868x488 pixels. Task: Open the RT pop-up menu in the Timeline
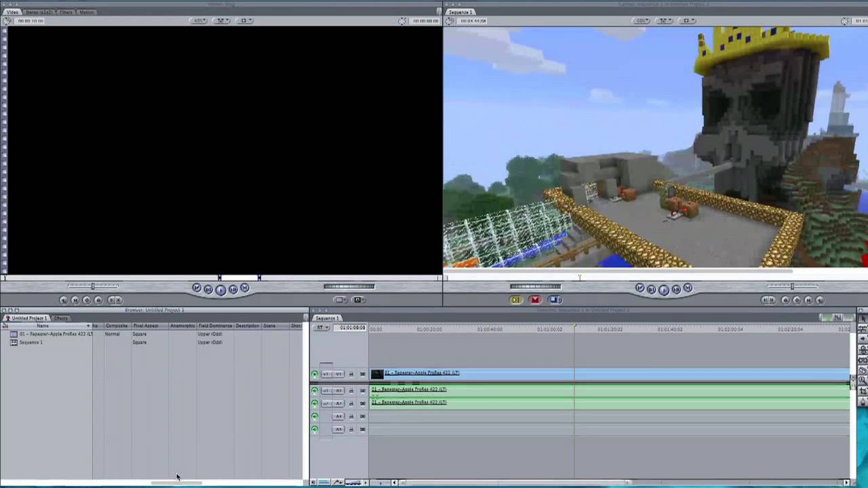pos(321,328)
